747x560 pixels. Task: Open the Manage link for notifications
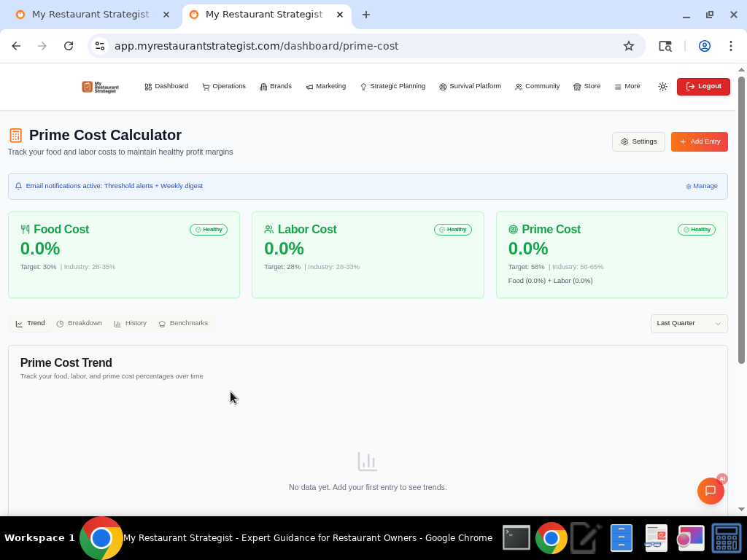coord(701,186)
